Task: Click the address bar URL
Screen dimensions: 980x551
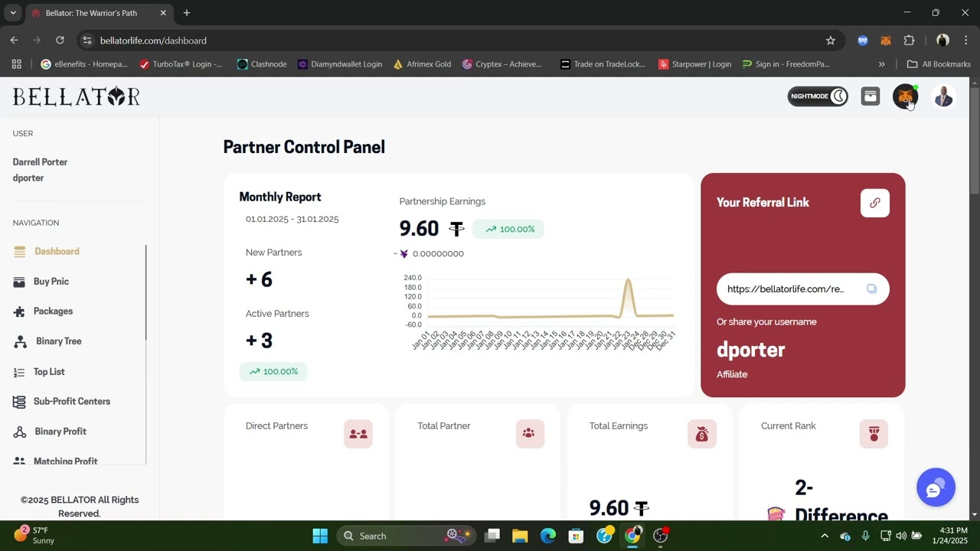Action: click(x=153, y=41)
